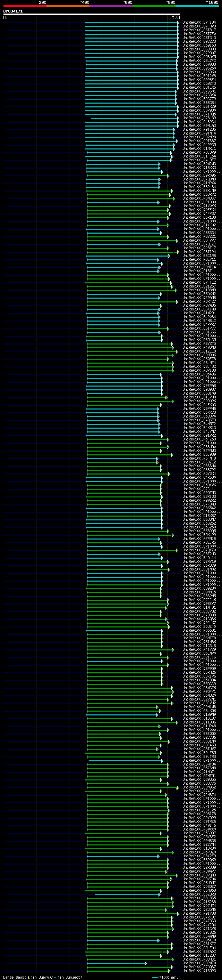Click hit label UniRef100_Q5XXS3

tap(199, 412)
